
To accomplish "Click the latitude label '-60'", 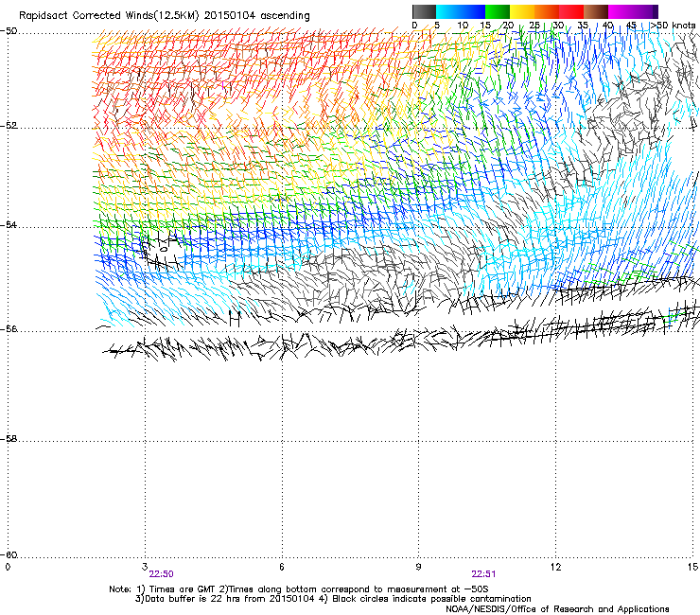I will pyautogui.click(x=9, y=554).
